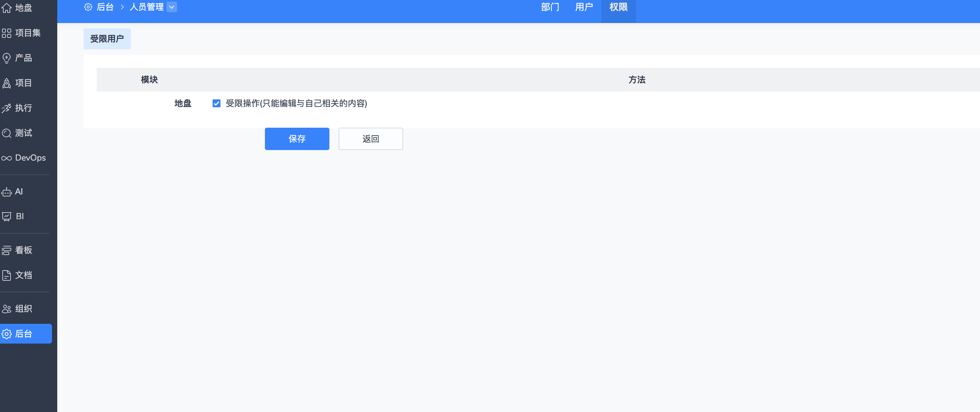Open 文档 document icon in sidebar
The image size is (980, 412).
[x=7, y=275]
